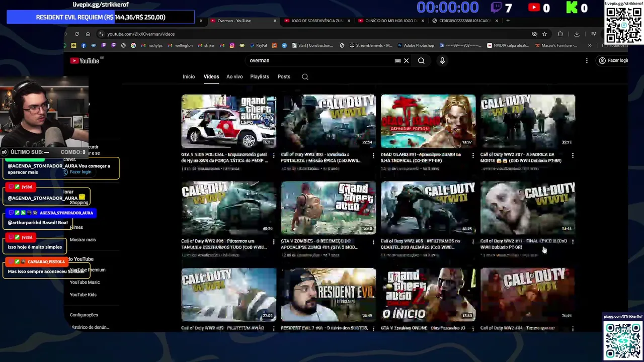Open options menu for GTA V ZOMBIES video
Image resolution: width=644 pixels, height=362 pixels.
tap(373, 242)
